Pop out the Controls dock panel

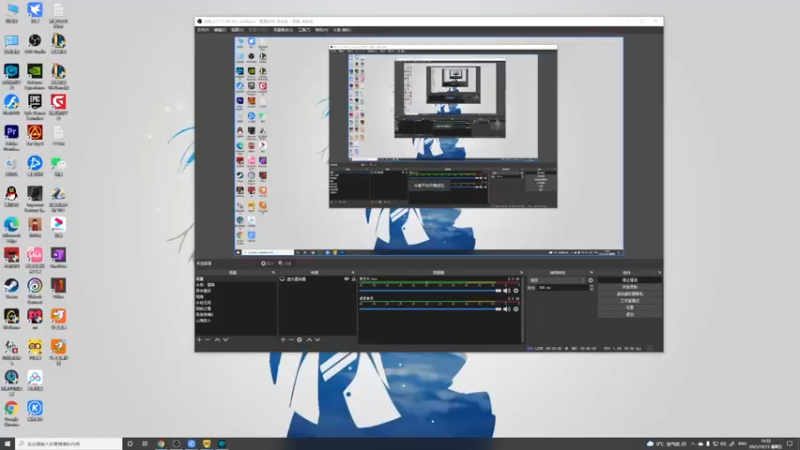659,273
